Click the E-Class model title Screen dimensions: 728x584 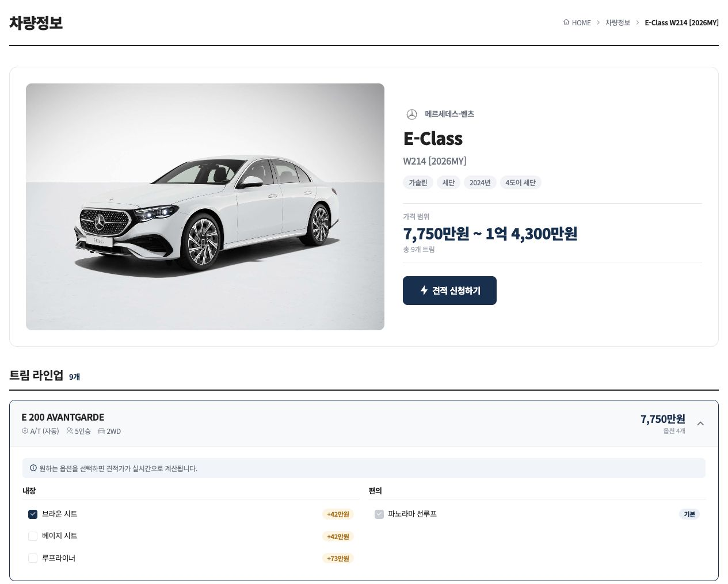pyautogui.click(x=433, y=139)
